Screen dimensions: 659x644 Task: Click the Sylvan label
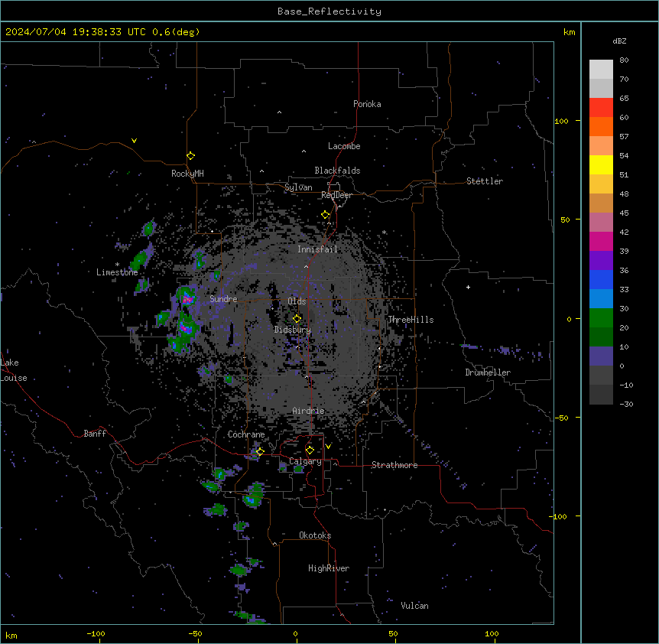pyautogui.click(x=298, y=187)
